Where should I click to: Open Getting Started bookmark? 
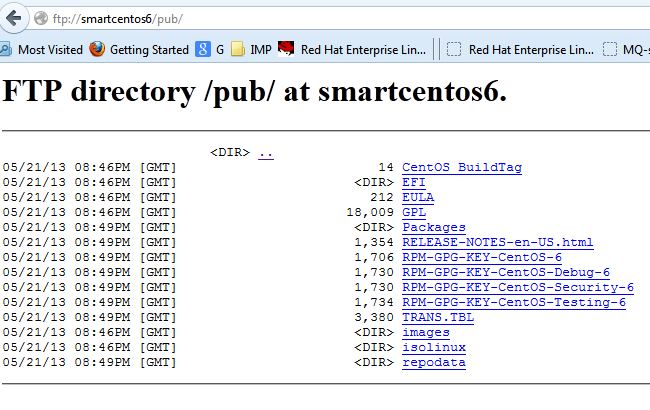coord(149,50)
